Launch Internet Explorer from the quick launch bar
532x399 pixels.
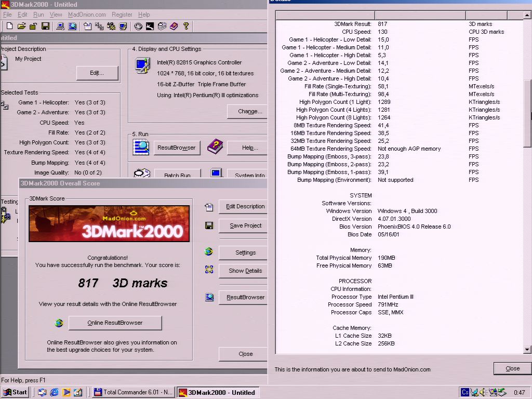[54, 392]
